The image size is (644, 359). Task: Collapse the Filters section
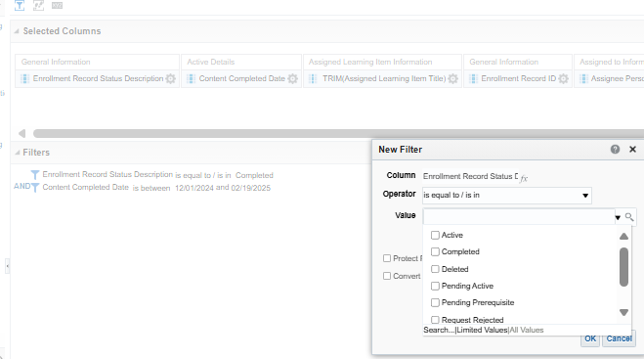(x=17, y=153)
